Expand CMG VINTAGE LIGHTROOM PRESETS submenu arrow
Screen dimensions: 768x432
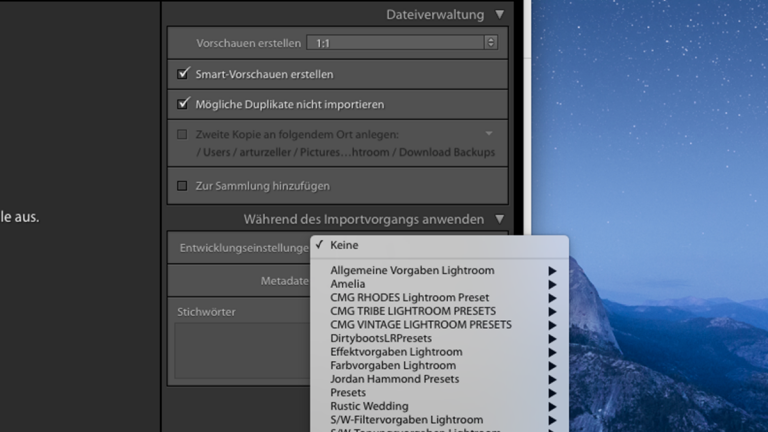click(552, 325)
